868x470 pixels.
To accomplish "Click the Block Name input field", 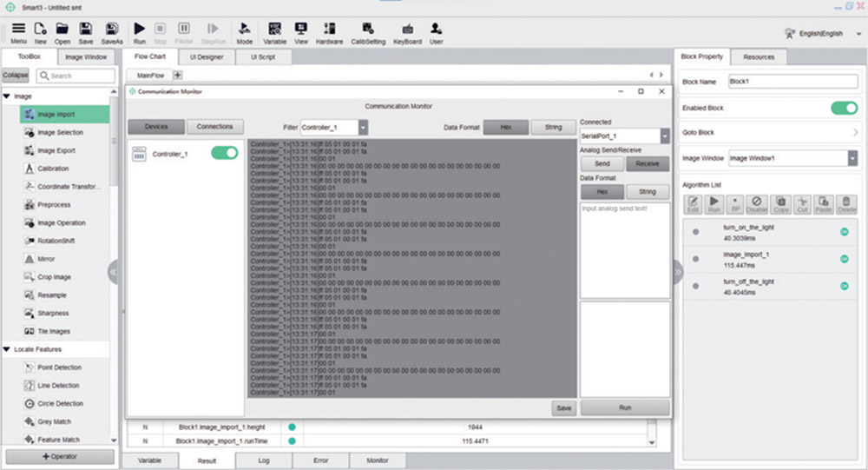I will pos(792,82).
